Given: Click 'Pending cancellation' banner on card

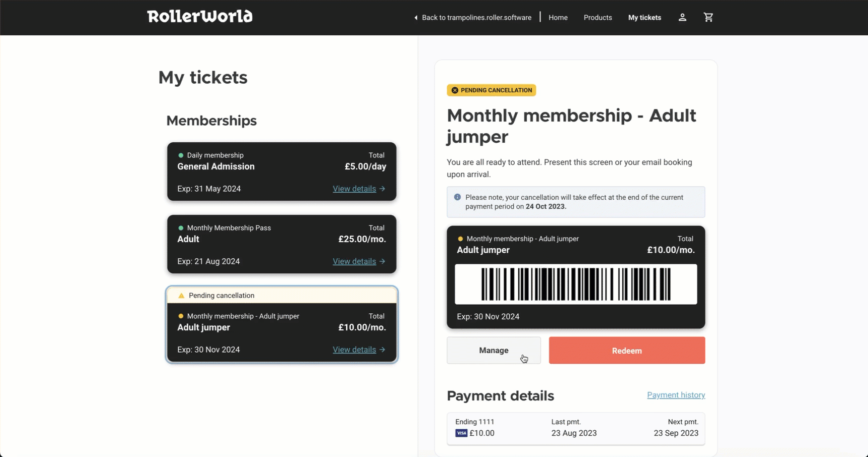Looking at the screenshot, I should click(x=282, y=296).
